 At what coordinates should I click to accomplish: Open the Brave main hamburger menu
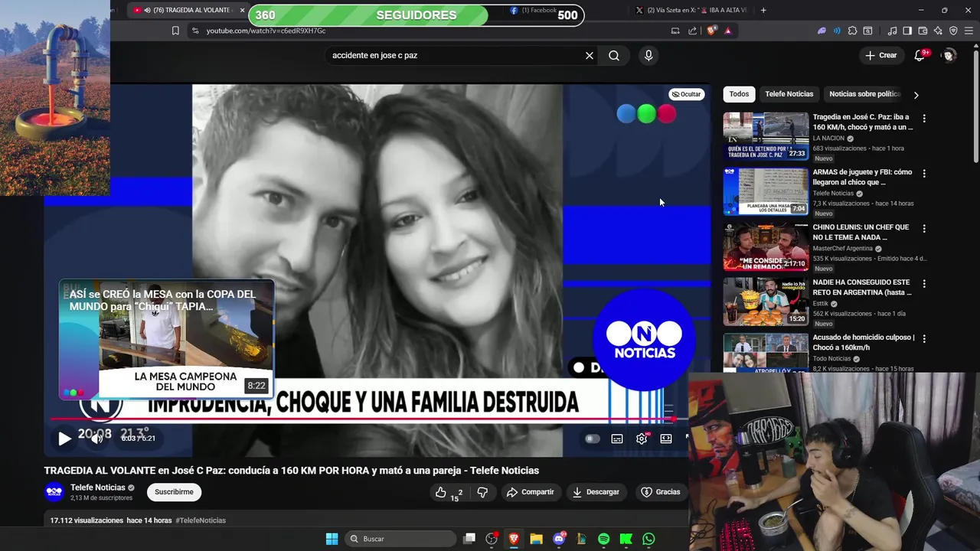tap(969, 31)
